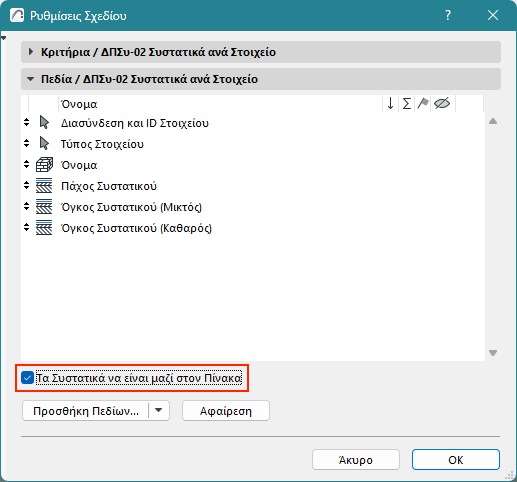Click reorder handle for Όγκος Συστατικού (Καθαρός)
Image resolution: width=517 pixels, height=482 pixels.
pyautogui.click(x=27, y=228)
